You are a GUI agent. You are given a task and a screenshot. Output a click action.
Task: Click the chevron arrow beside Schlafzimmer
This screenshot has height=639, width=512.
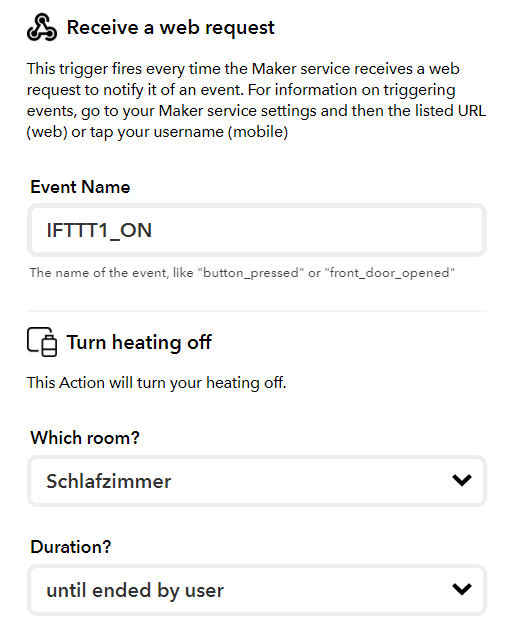click(462, 480)
